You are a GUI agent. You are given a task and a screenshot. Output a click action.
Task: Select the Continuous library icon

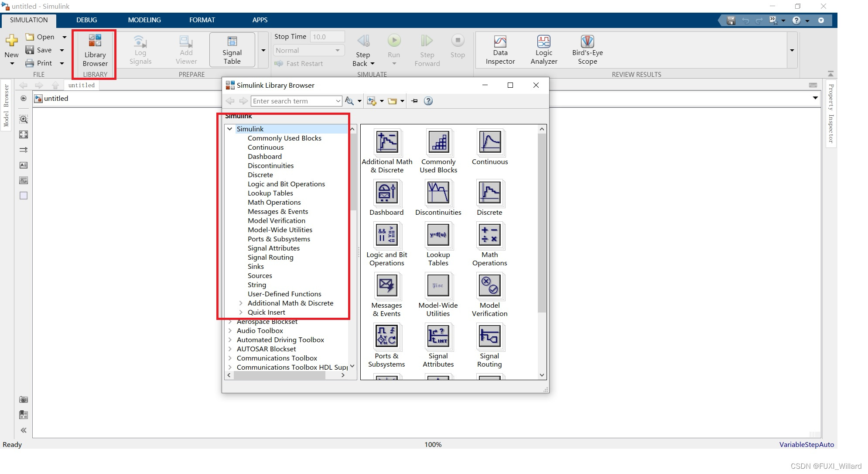tap(489, 142)
